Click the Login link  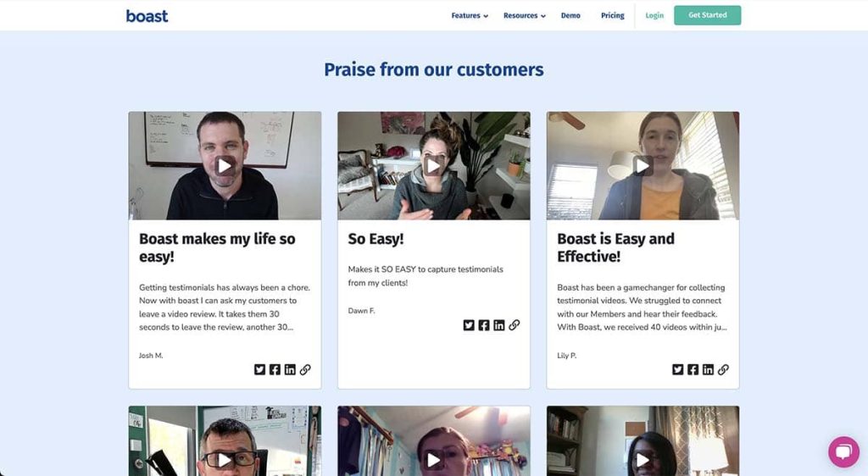(x=654, y=15)
